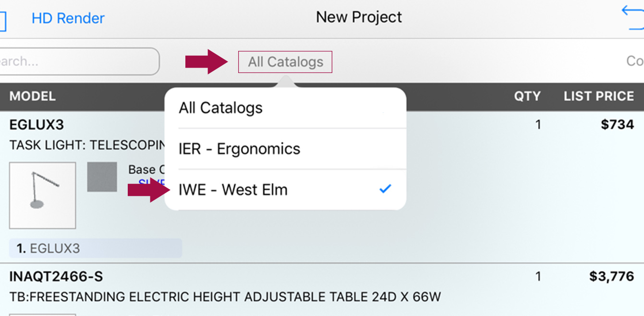Click the LIST PRICE column header
This screenshot has width=644, height=316.
point(599,96)
